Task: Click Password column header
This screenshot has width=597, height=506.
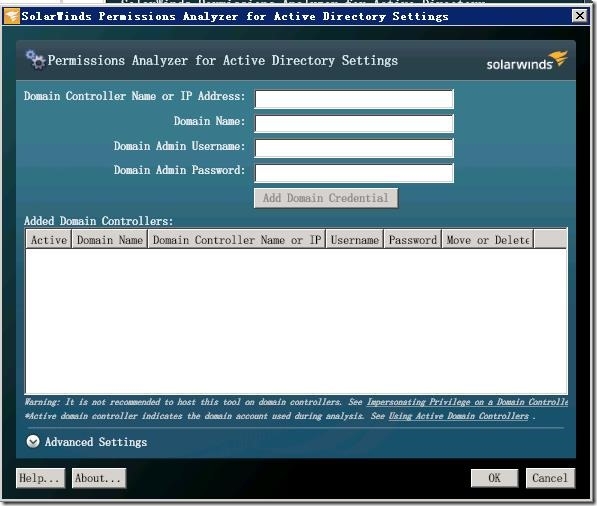Action: click(413, 239)
